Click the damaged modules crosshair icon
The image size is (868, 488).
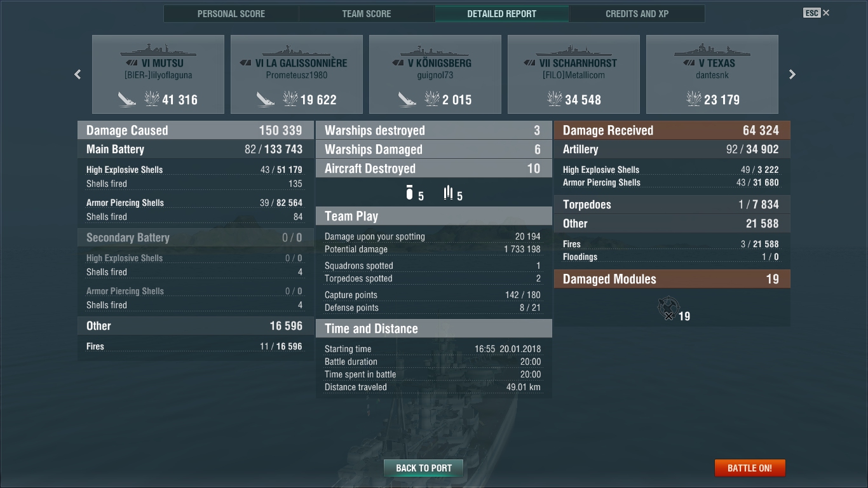(x=668, y=309)
